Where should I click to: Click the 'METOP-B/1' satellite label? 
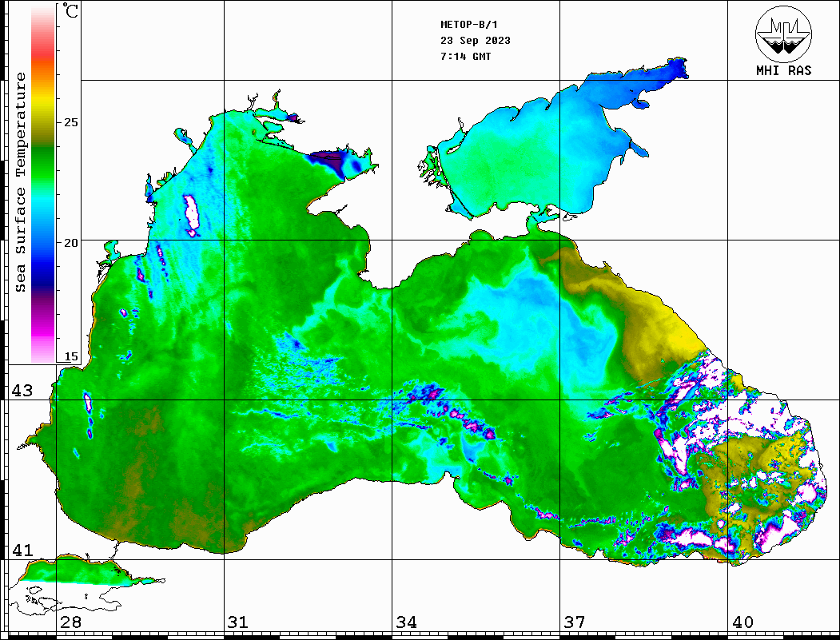point(469,25)
